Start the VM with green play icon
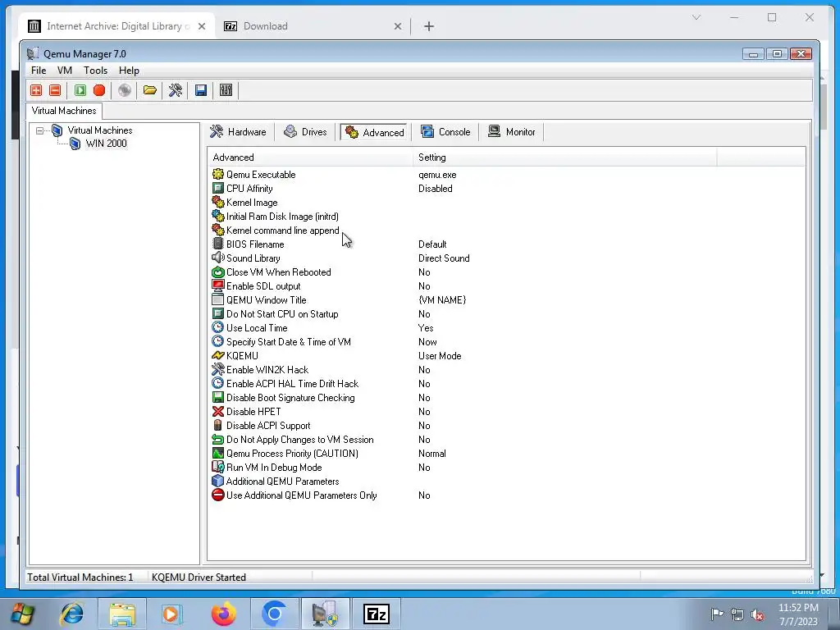 click(x=80, y=90)
